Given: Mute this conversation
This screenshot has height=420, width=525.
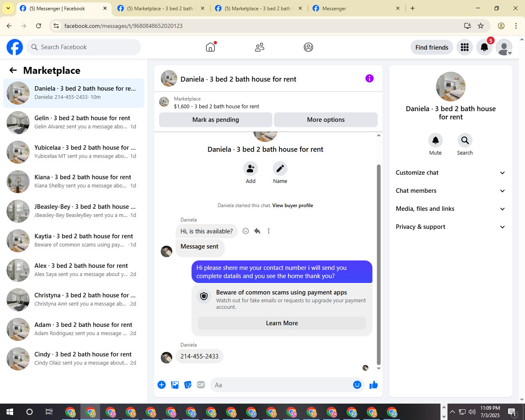Looking at the screenshot, I should tap(436, 140).
